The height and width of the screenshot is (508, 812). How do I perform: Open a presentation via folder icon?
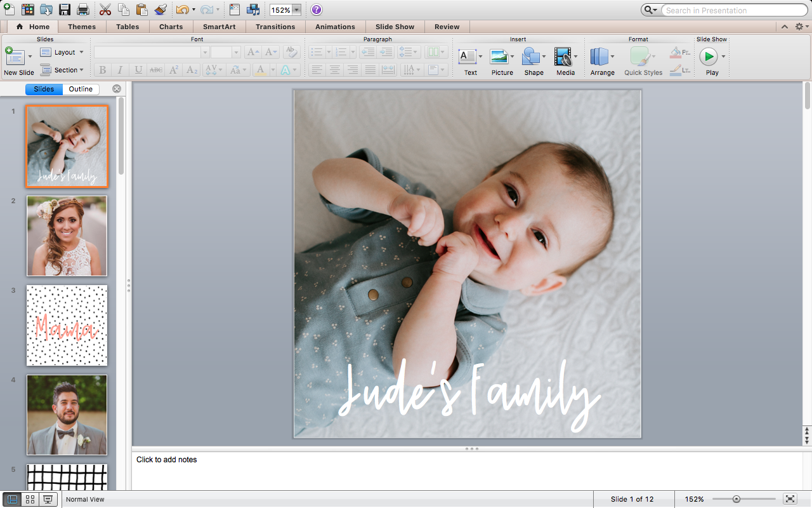coord(46,10)
